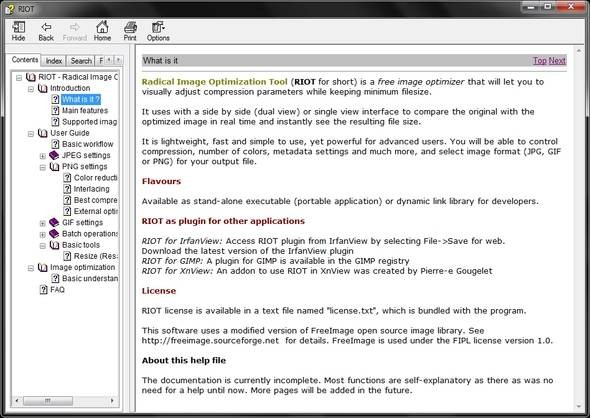Image resolution: width=590 pixels, height=418 pixels.
Task: Open the partially hidden F tab
Action: 100,61
